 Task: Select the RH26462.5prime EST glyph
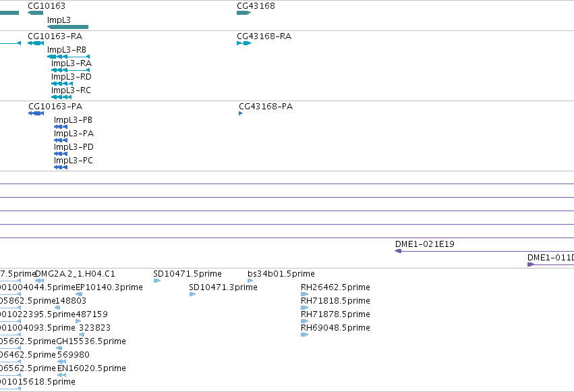[305, 294]
